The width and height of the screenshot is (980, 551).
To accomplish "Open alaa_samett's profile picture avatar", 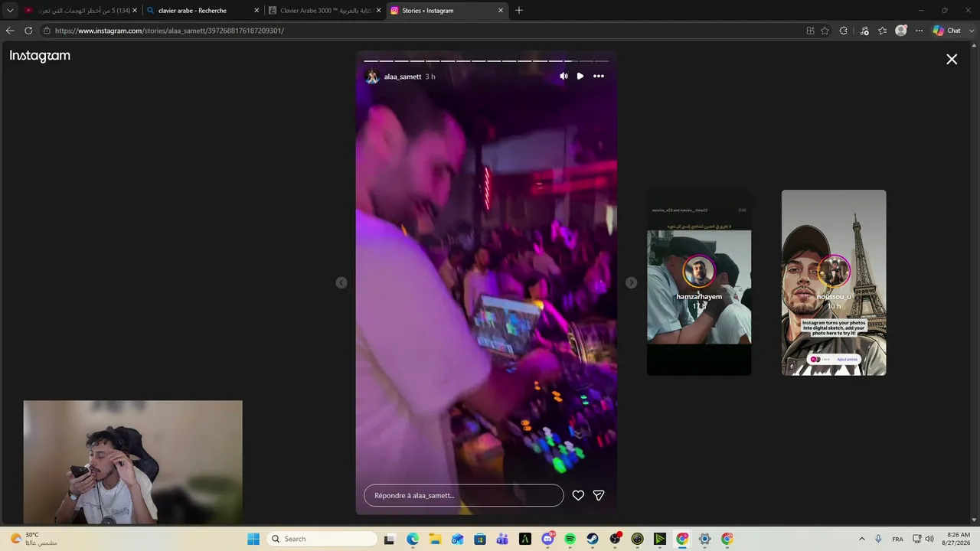I will pyautogui.click(x=372, y=77).
